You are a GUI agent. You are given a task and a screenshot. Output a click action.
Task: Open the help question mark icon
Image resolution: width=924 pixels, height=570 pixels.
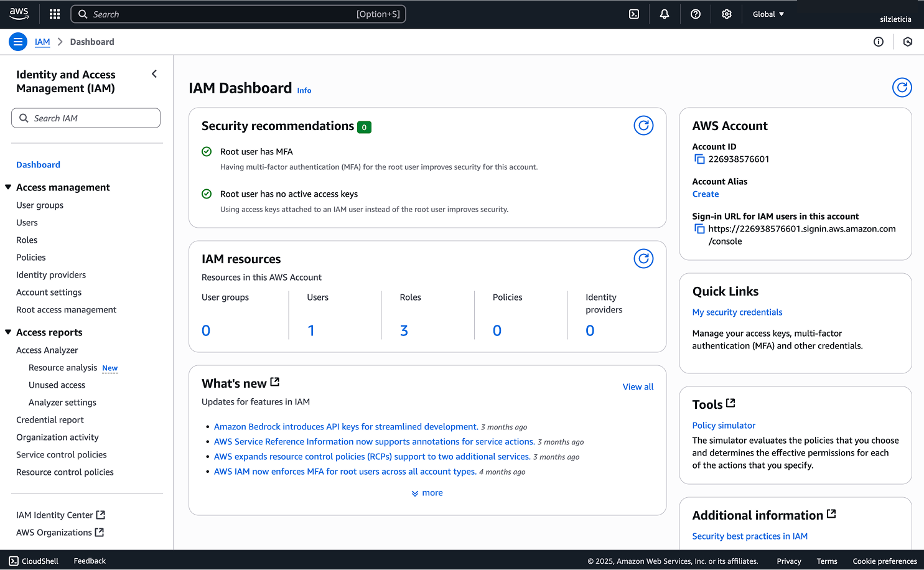click(695, 14)
